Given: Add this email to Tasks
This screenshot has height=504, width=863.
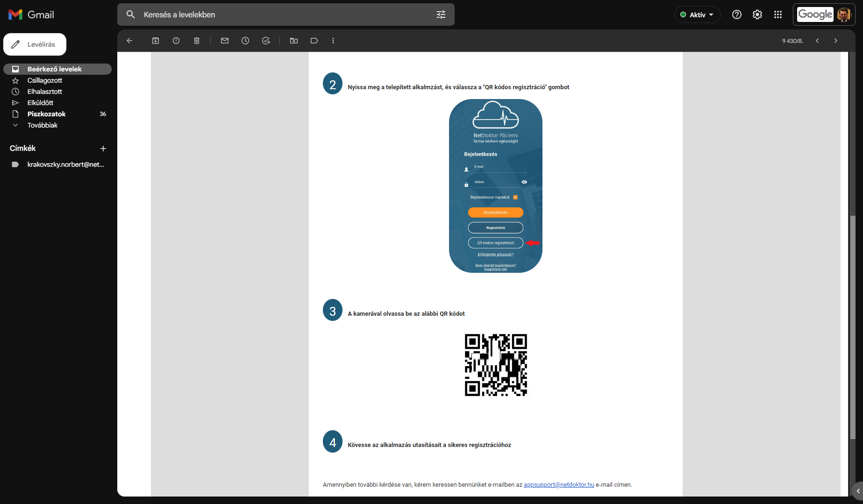Looking at the screenshot, I should pos(266,41).
